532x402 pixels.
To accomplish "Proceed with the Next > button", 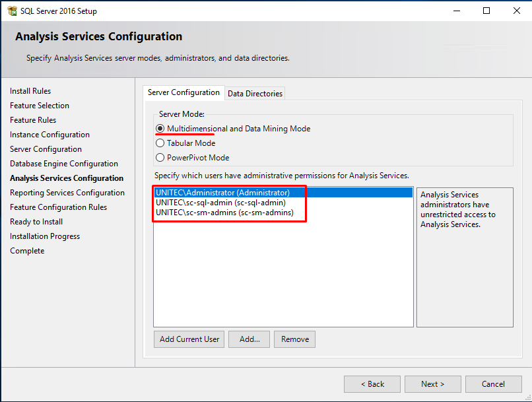I will [x=432, y=384].
